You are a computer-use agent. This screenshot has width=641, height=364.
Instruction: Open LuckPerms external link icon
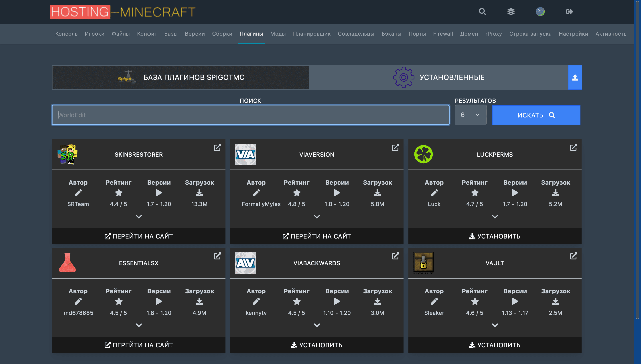pos(574,148)
